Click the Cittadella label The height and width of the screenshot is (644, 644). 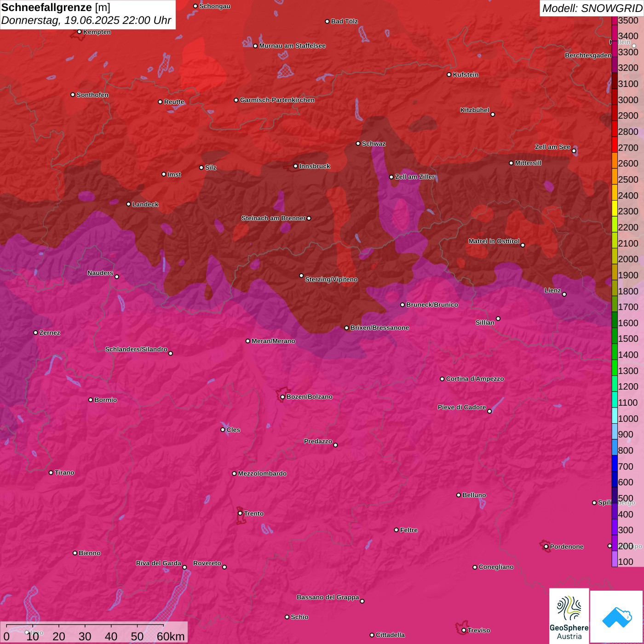point(390,635)
